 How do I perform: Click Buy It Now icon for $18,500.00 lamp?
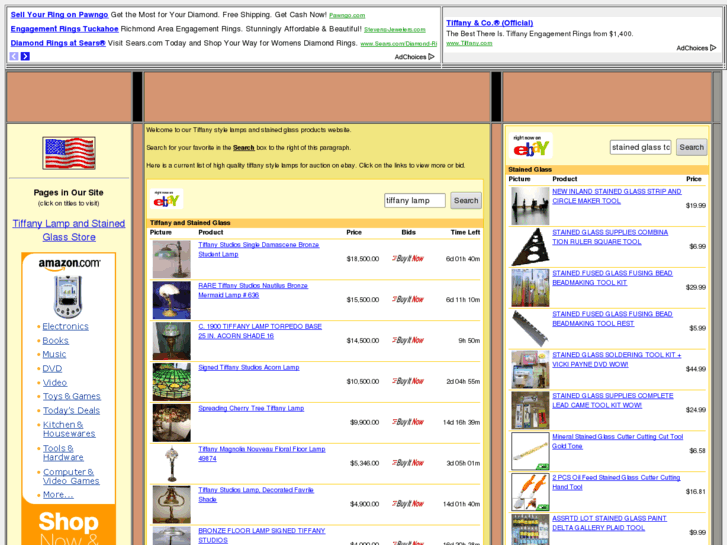pos(408,258)
